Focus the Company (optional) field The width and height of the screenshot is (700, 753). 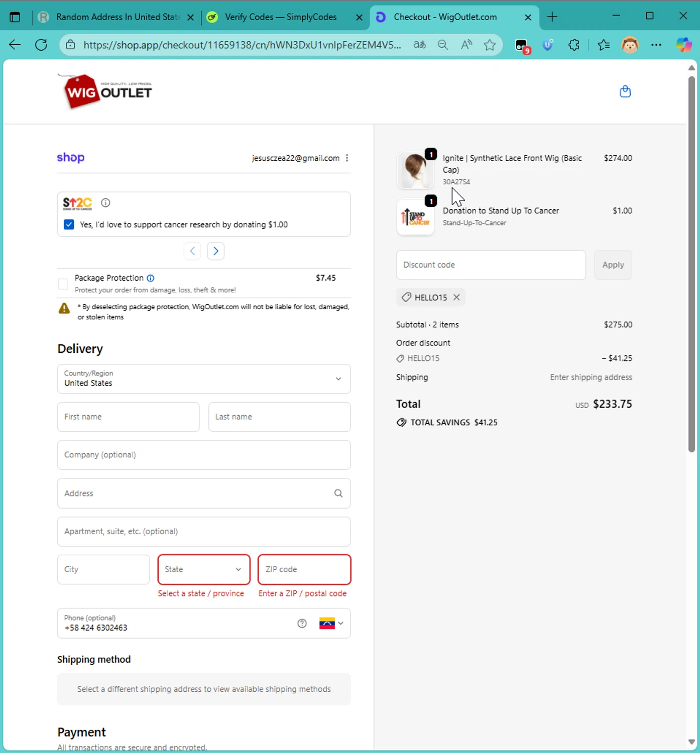204,455
